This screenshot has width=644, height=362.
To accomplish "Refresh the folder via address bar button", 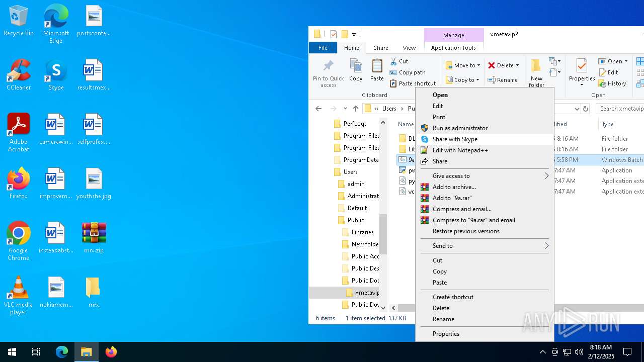I will point(585,109).
